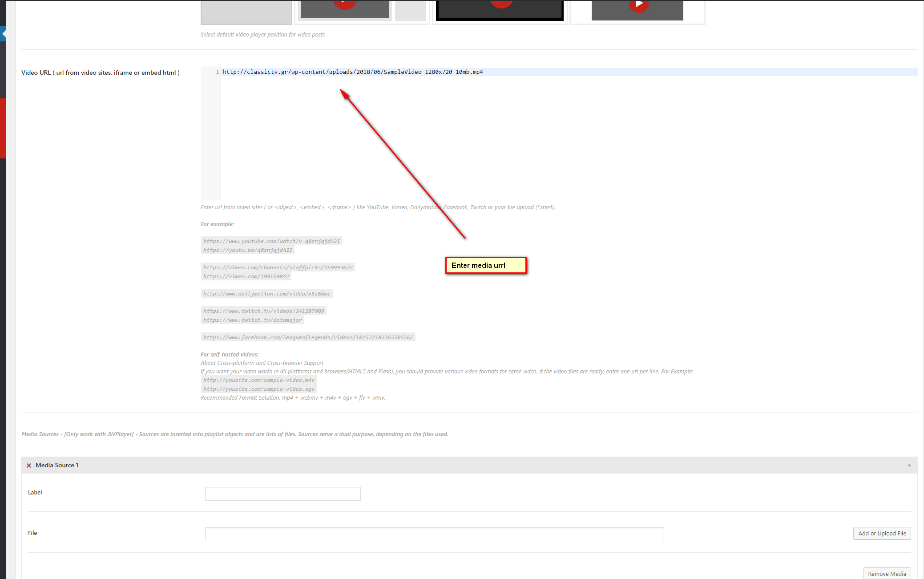Click the sample-video.m4v example URL
Image resolution: width=924 pixels, height=579 pixels.
(x=258, y=380)
